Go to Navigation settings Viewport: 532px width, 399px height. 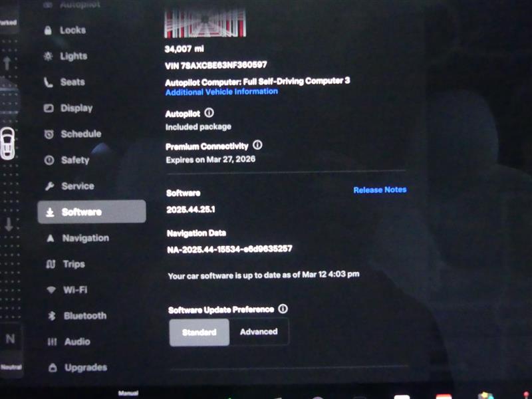[85, 238]
